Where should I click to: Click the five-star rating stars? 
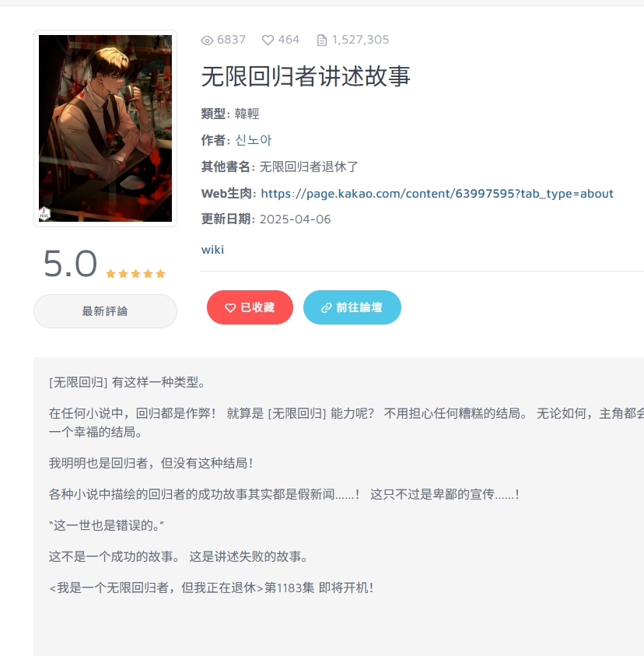point(135,274)
